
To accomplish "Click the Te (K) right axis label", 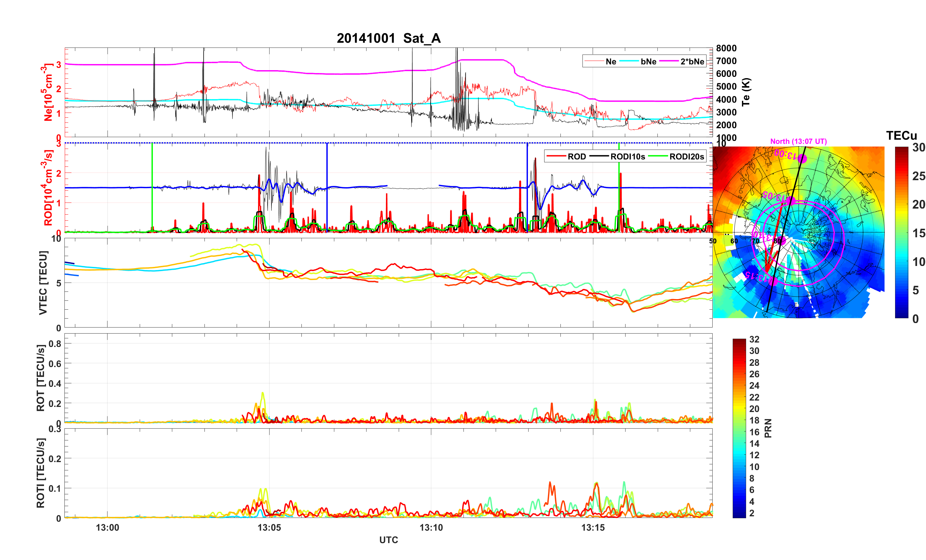I will pyautogui.click(x=746, y=92).
